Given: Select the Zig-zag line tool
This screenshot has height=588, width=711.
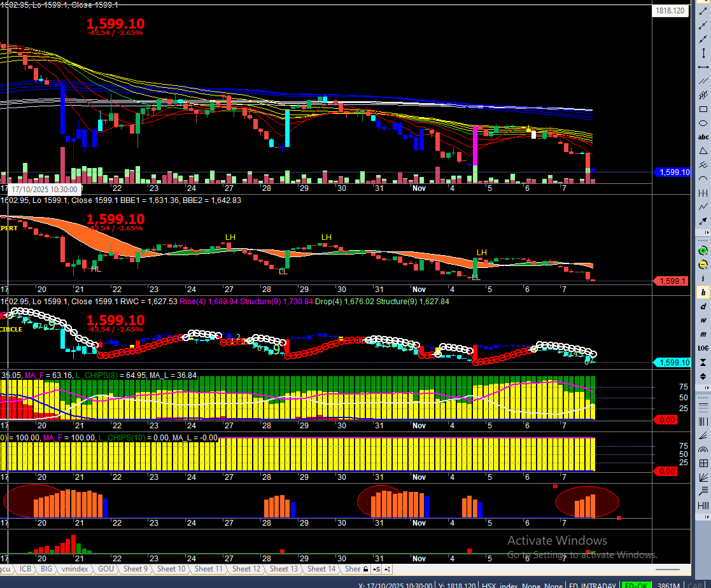Looking at the screenshot, I should [x=703, y=207].
